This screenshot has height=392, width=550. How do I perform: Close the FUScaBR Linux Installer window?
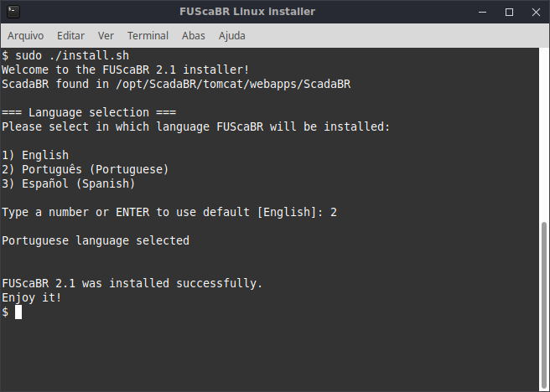click(536, 12)
